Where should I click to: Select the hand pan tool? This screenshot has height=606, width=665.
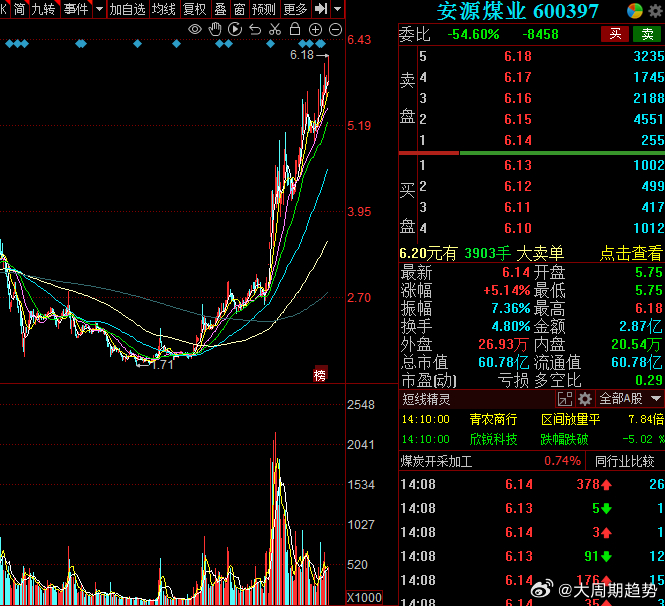[x=215, y=29]
